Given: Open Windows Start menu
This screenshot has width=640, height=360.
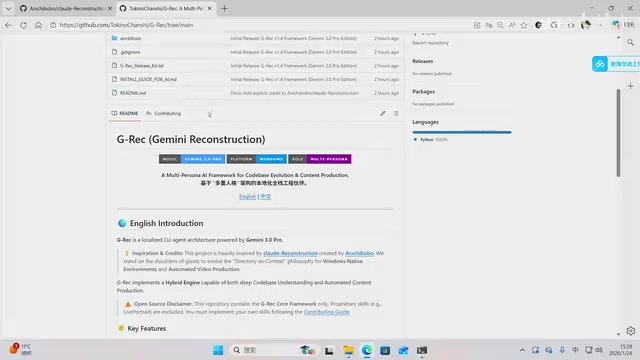Looking at the screenshot, I should (218, 350).
